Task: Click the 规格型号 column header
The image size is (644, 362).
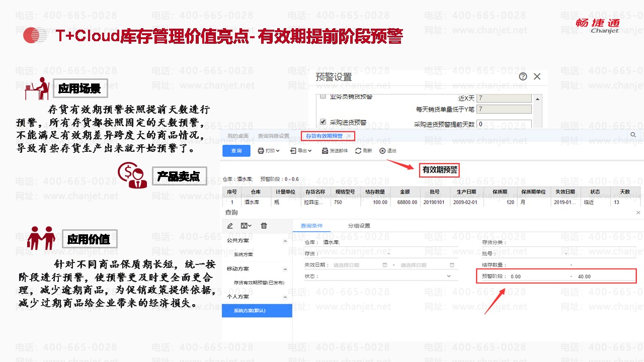Action: coord(345,192)
